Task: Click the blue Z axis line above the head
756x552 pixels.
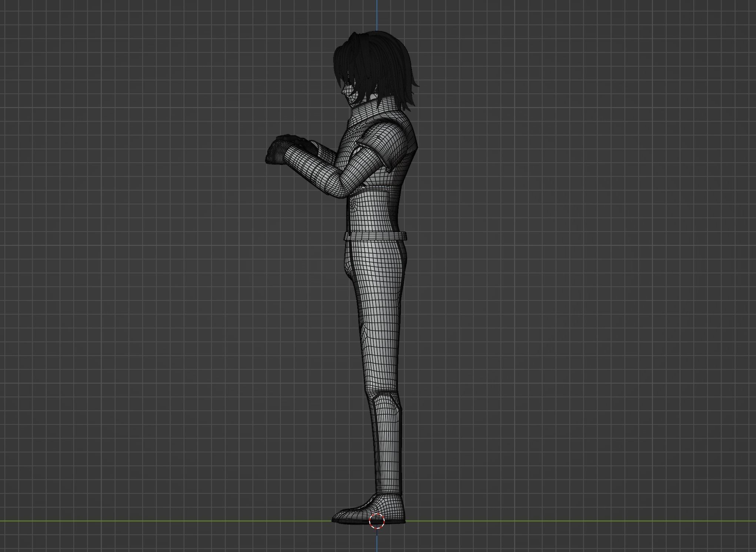Action: click(x=377, y=15)
